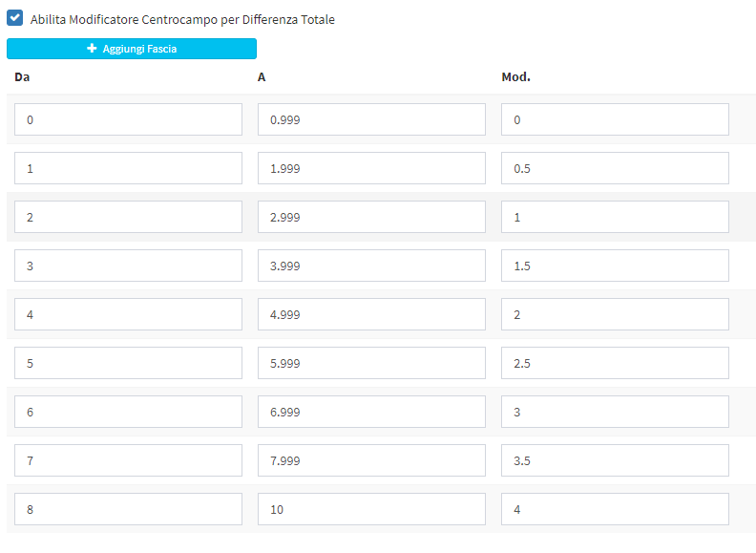Focus the Mod. field with value 0.5
Viewport: 756px width, 553px height.
click(x=615, y=168)
